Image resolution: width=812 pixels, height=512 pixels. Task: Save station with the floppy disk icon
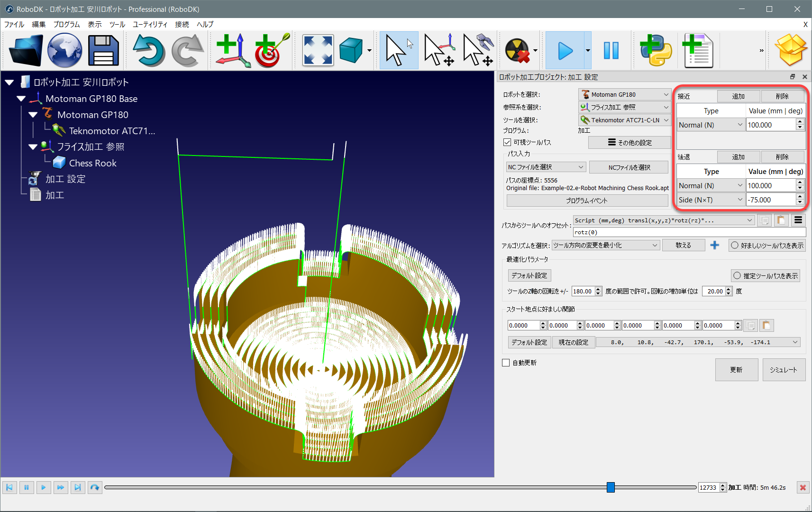[x=103, y=50]
